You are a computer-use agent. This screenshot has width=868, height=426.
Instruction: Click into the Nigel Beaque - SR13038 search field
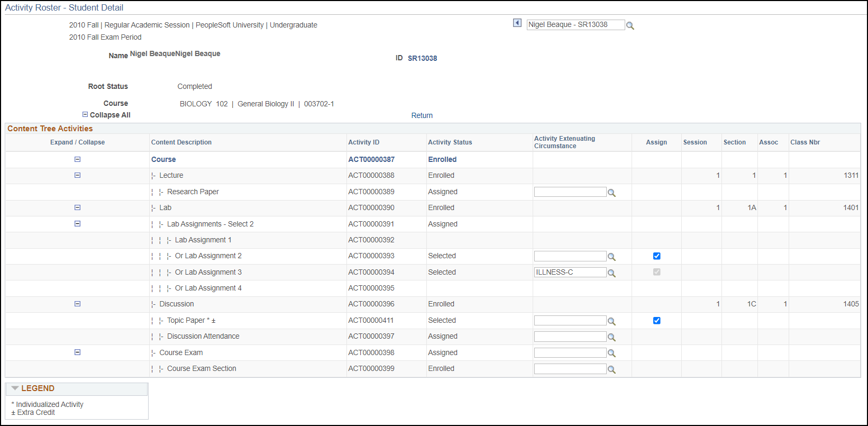pos(575,25)
